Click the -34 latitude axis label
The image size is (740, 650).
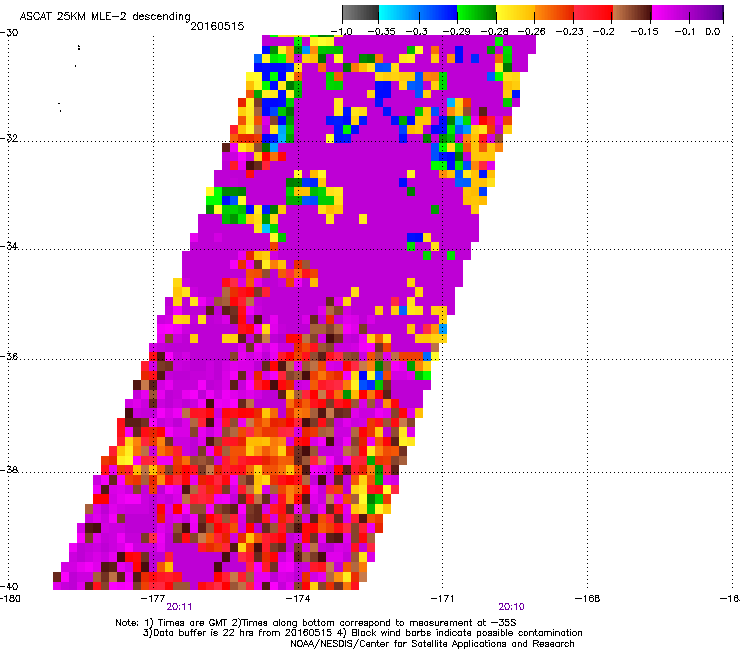(9, 246)
